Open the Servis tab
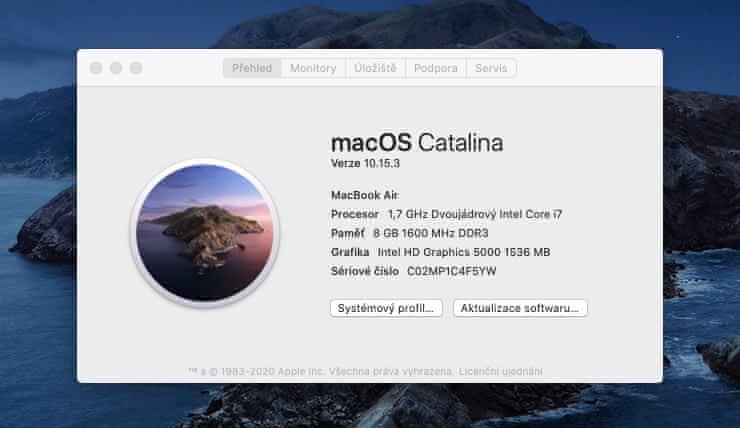Screen dimensions: 740x428 491,68
